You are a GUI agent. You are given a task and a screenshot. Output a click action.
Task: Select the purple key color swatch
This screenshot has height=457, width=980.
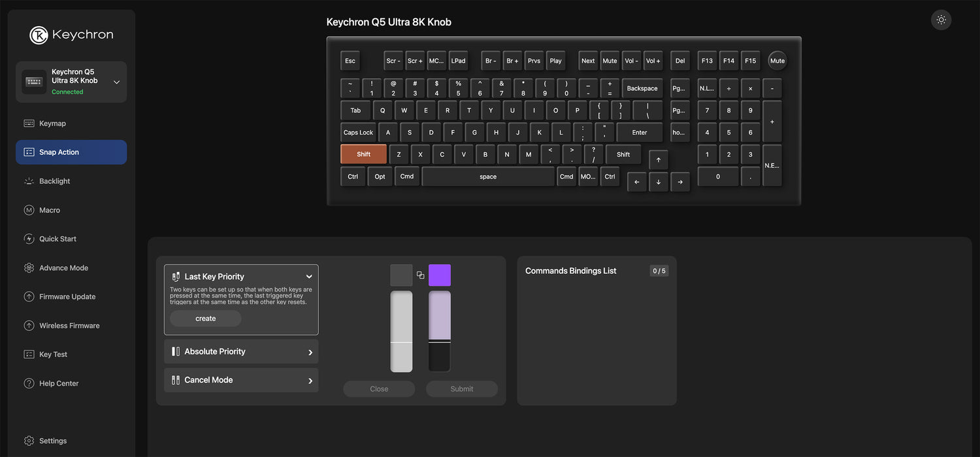click(x=439, y=275)
